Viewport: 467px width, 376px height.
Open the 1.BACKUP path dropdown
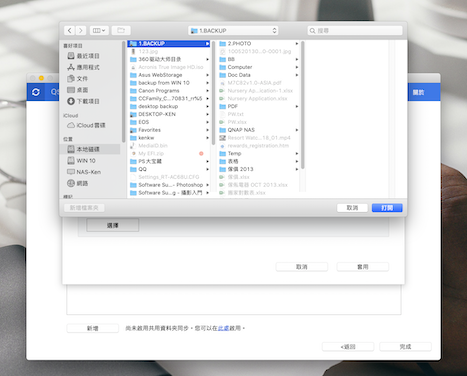[233, 31]
